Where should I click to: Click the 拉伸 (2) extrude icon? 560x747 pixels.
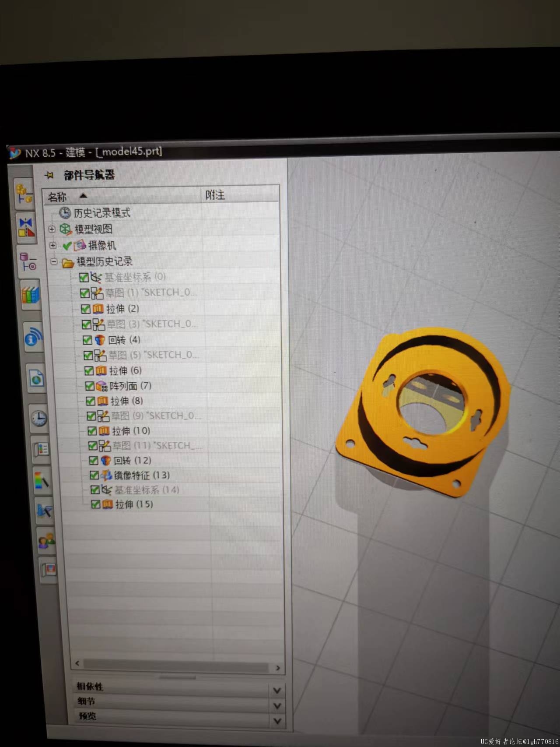[x=98, y=309]
